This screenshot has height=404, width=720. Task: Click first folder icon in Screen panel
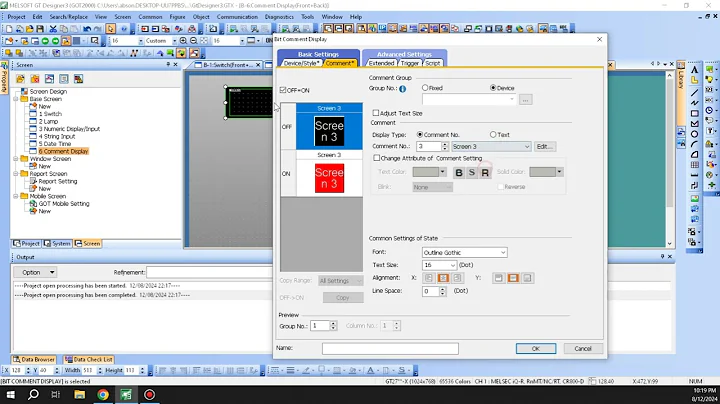(x=20, y=79)
